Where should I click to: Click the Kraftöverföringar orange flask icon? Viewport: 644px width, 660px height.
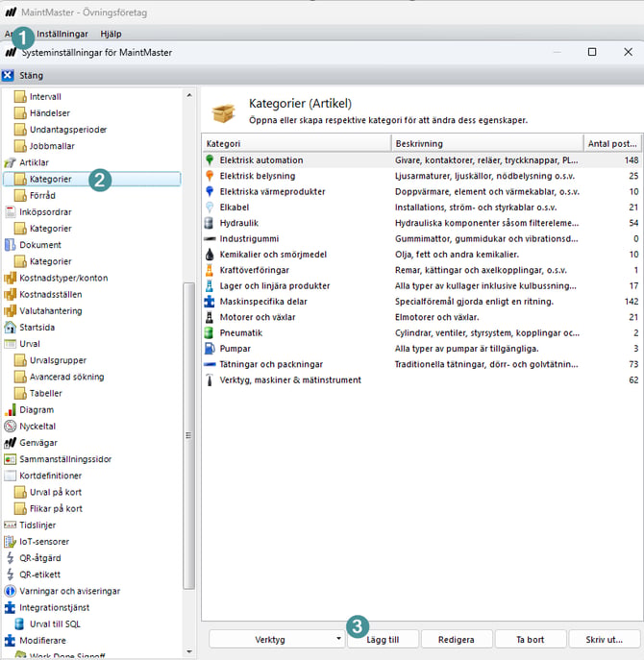pyautogui.click(x=210, y=270)
